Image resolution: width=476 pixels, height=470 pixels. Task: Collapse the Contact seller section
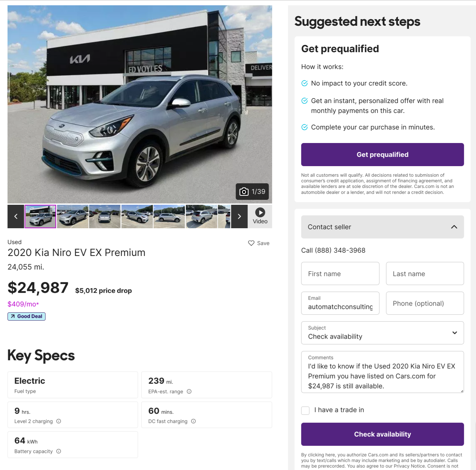pyautogui.click(x=454, y=227)
